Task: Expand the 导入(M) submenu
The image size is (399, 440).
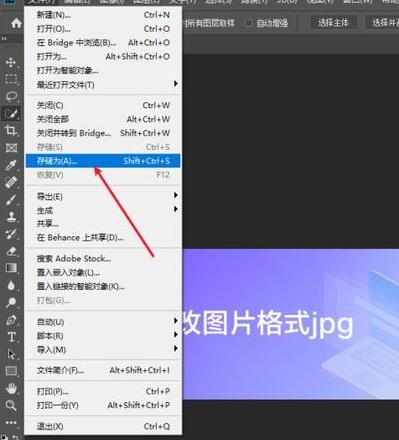Action: [x=103, y=349]
